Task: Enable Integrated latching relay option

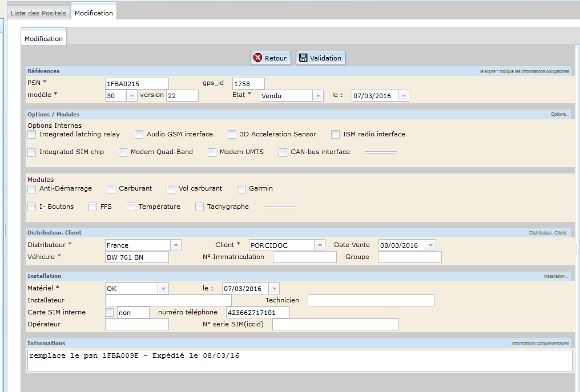Action: [32, 135]
